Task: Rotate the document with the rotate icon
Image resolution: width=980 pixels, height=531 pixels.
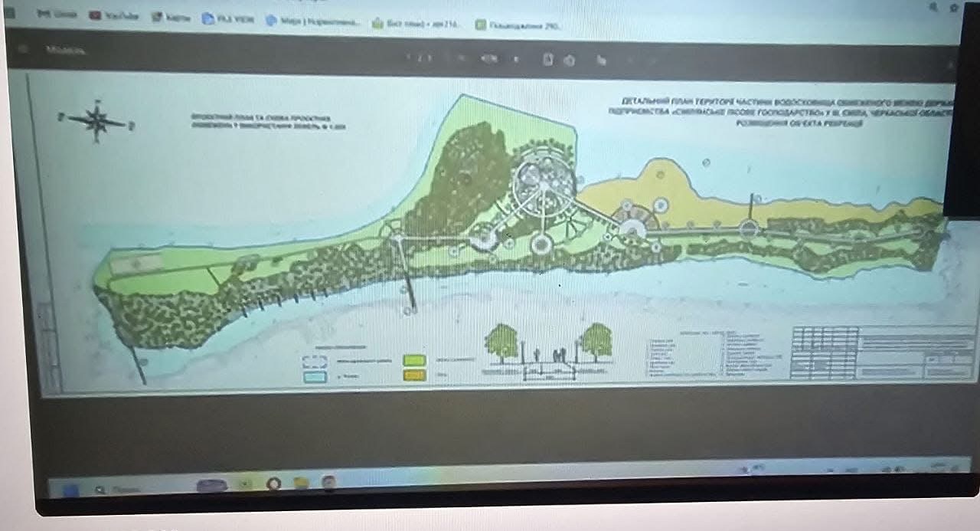Action: (x=569, y=60)
